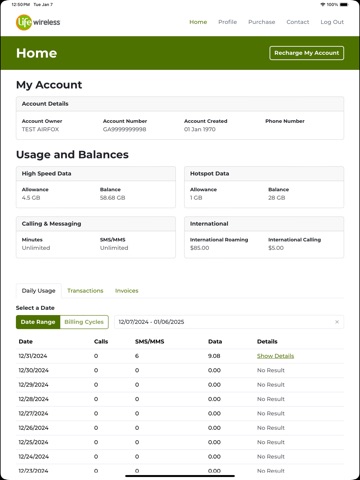Click Calling & Messaging card header
Screen dimensions: 360x480
click(x=96, y=224)
